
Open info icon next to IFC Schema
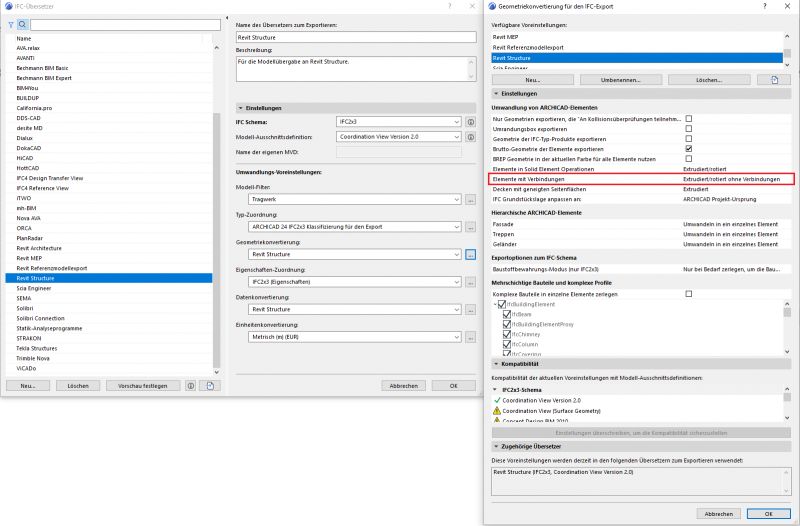470,122
